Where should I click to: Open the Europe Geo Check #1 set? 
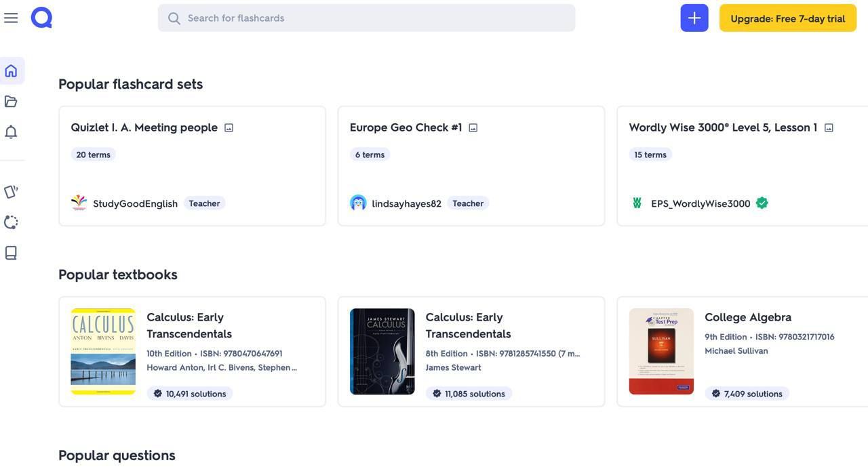pyautogui.click(x=406, y=127)
